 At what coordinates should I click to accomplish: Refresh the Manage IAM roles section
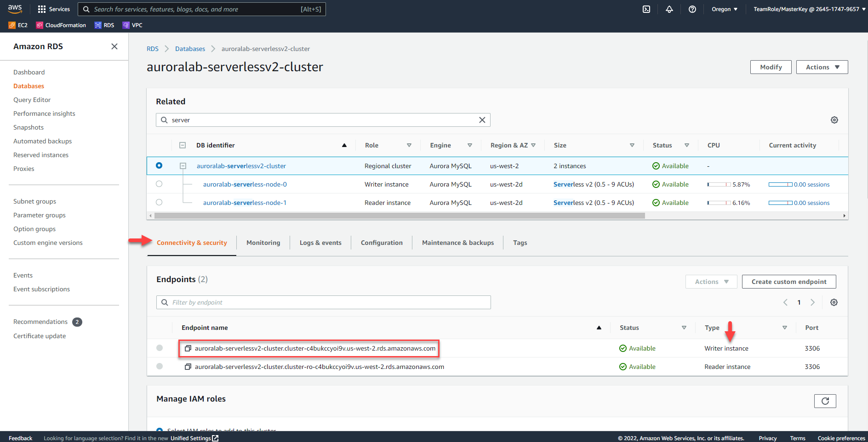825,401
